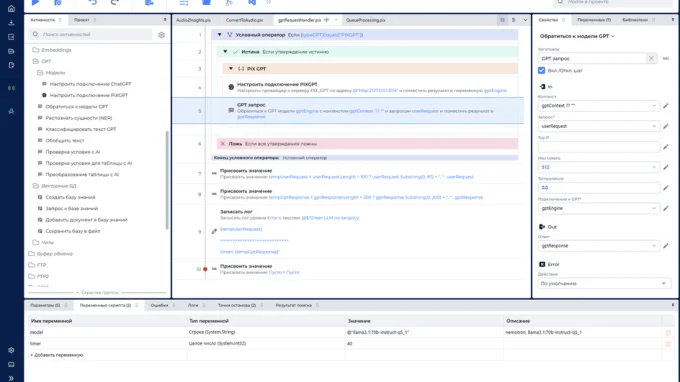Open the Ответ dropdown with gptResponse
Image resolution: width=680 pixels, height=382 pixels.
click(x=654, y=246)
